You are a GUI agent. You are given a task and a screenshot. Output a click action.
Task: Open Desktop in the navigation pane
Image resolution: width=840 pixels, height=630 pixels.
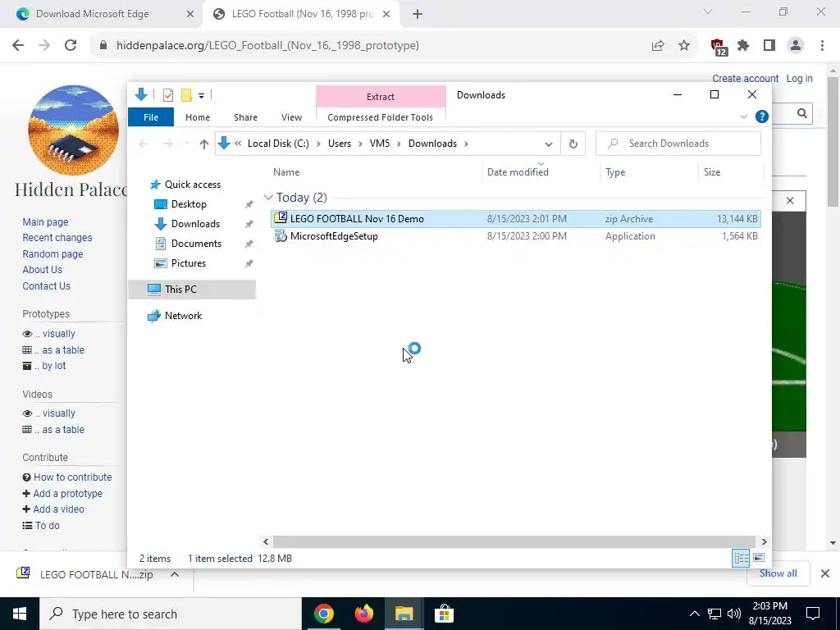(189, 204)
